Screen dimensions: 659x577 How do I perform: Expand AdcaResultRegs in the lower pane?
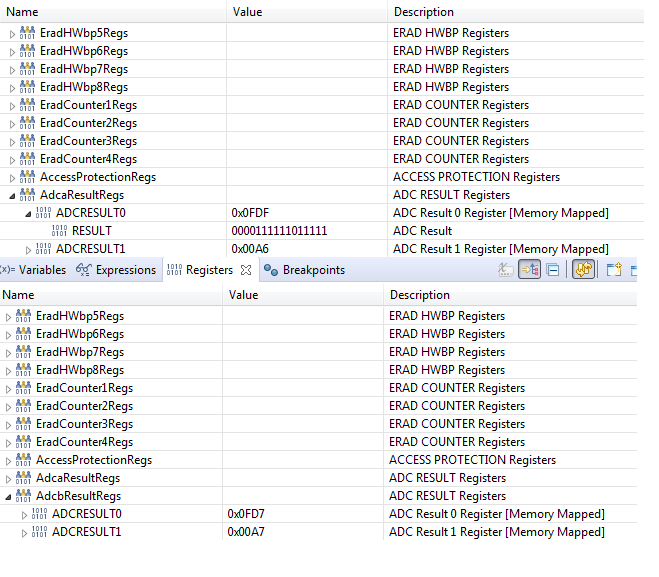[8, 479]
